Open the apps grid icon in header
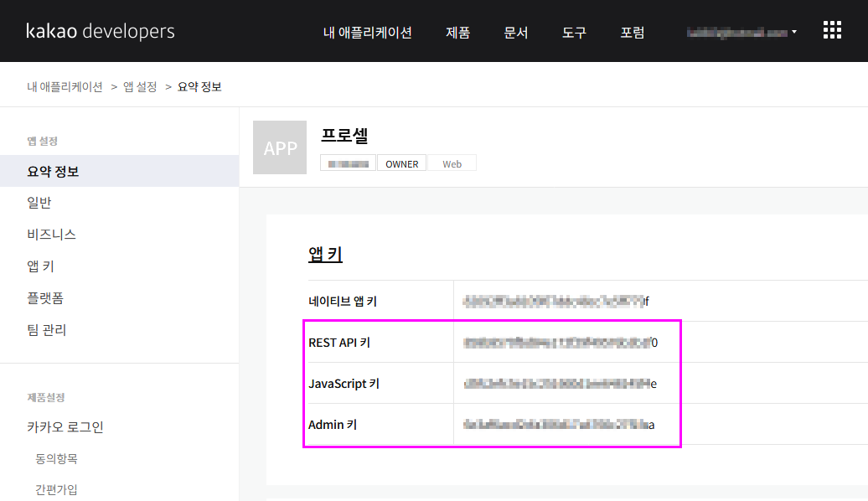868x501 pixels. (832, 30)
